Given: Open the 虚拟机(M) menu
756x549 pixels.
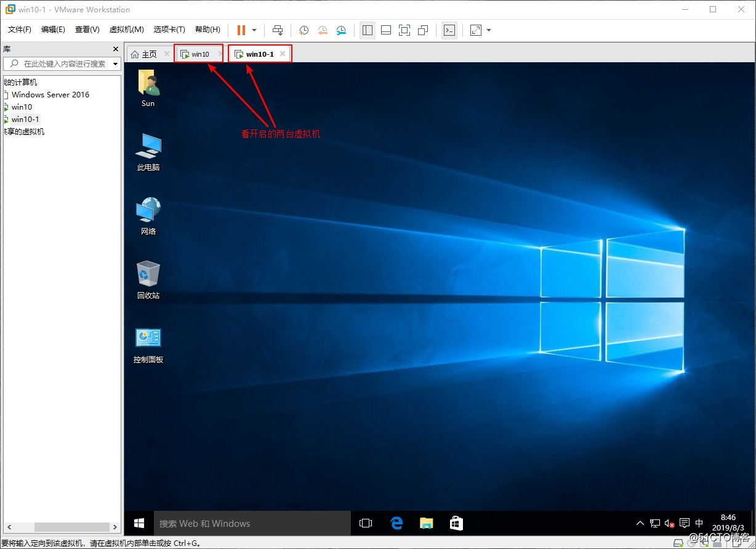Looking at the screenshot, I should (x=126, y=30).
